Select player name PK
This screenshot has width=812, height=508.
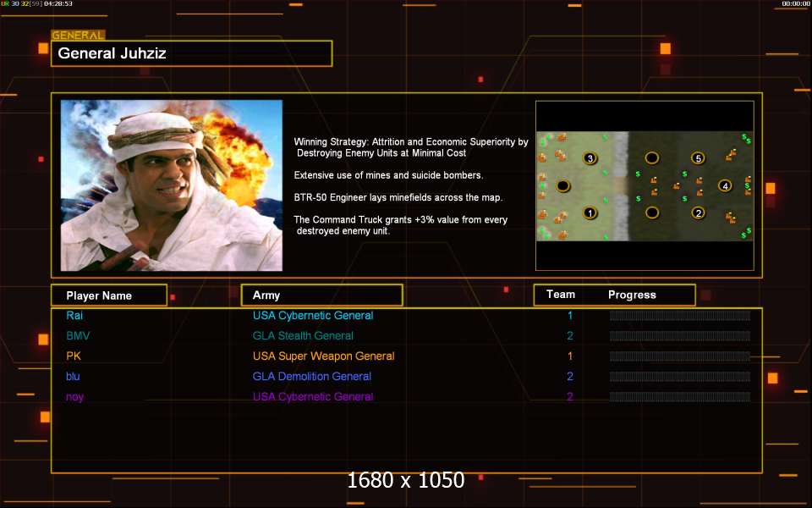click(x=74, y=356)
